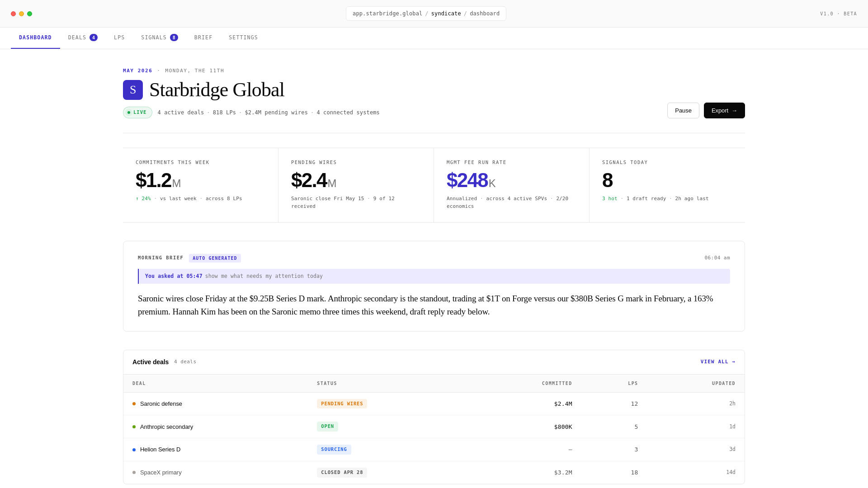Click the Starbridge Global heading
868x488 pixels.
pos(217,90)
